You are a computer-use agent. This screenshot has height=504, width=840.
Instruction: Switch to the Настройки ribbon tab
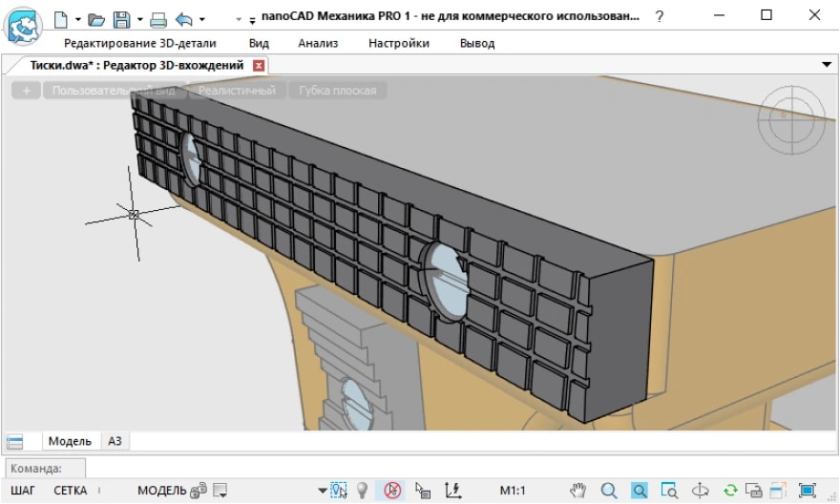pos(398,43)
